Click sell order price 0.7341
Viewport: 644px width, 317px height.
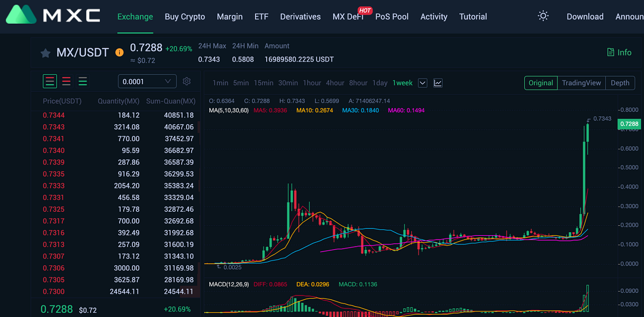[54, 139]
